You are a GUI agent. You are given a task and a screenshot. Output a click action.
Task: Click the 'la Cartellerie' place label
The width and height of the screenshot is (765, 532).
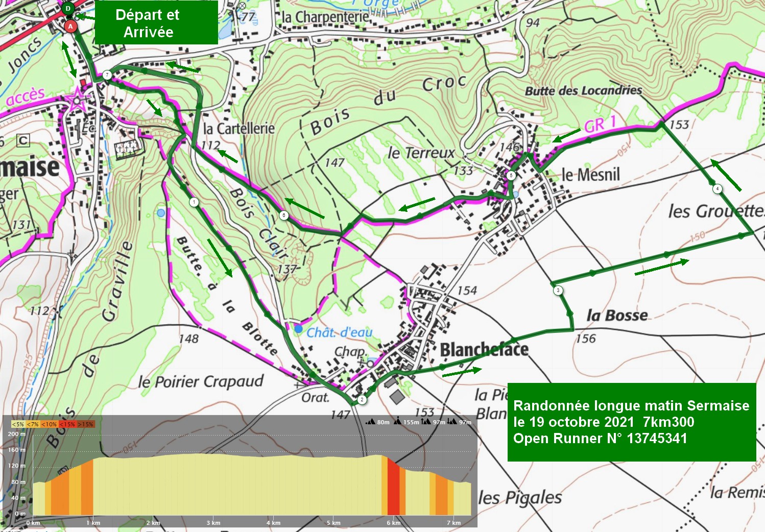pyautogui.click(x=239, y=128)
